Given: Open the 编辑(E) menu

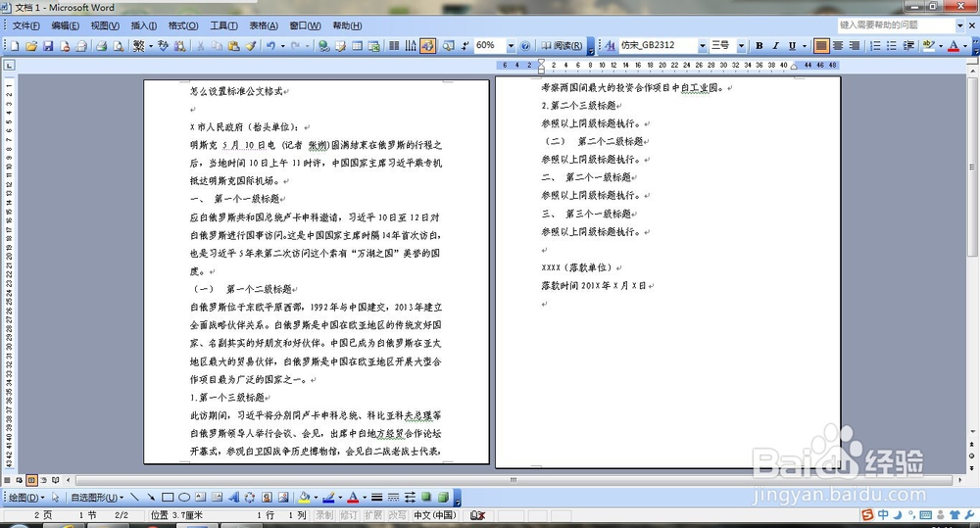Looking at the screenshot, I should pyautogui.click(x=65, y=25).
